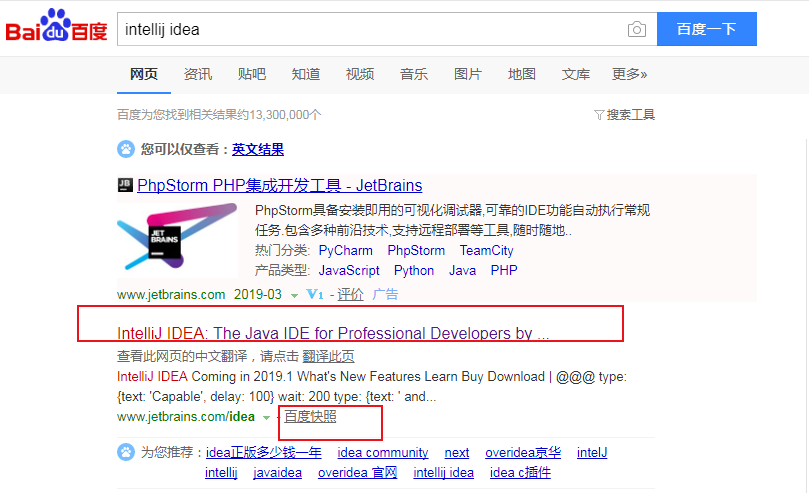Open camera image search icon
Viewport: 809px width, 493px height.
click(637, 29)
